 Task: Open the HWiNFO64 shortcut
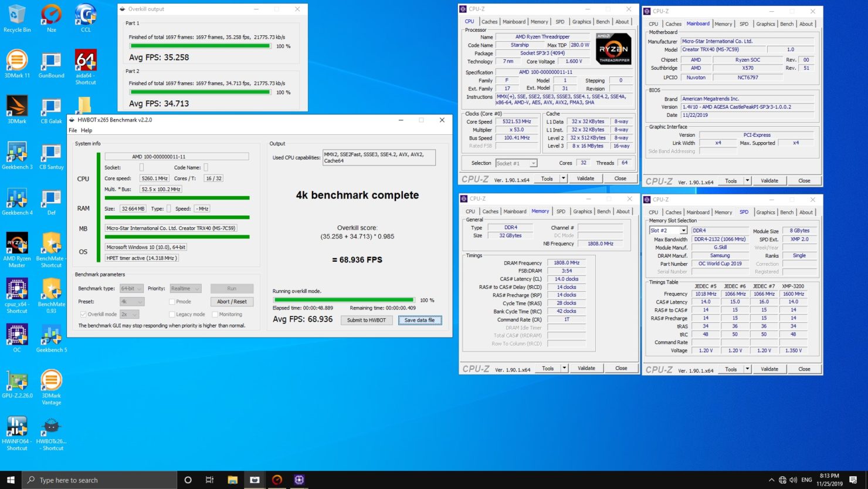[16, 426]
